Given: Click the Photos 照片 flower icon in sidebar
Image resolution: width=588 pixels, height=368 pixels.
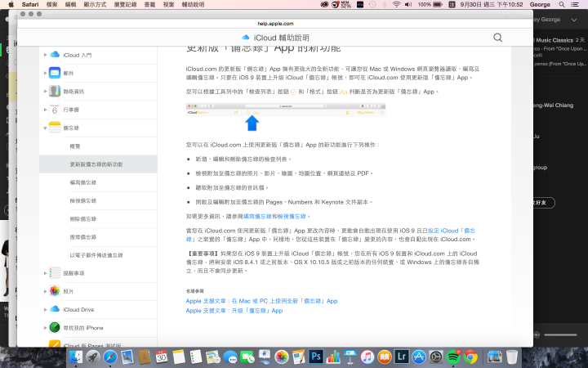Looking at the screenshot, I should click(x=55, y=291).
